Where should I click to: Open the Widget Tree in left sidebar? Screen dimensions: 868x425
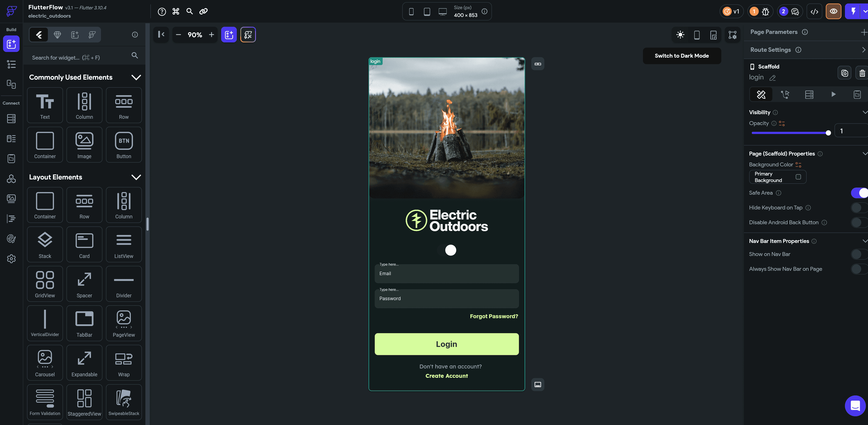coord(11,64)
